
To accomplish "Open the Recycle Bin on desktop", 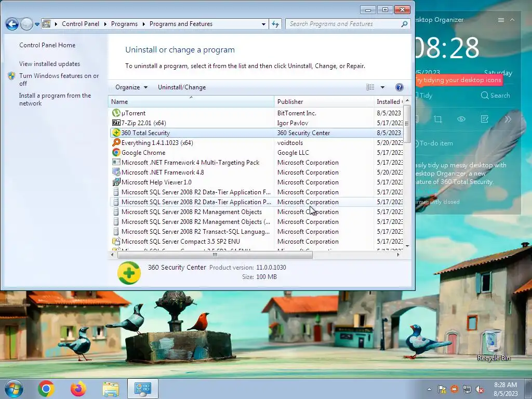I will coord(494,345).
